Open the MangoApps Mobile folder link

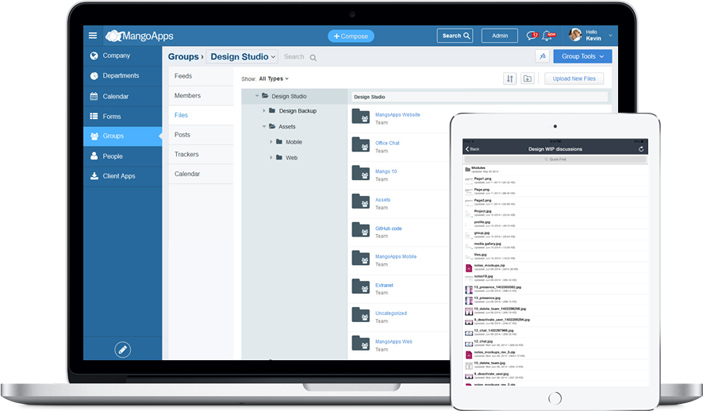coord(395,257)
